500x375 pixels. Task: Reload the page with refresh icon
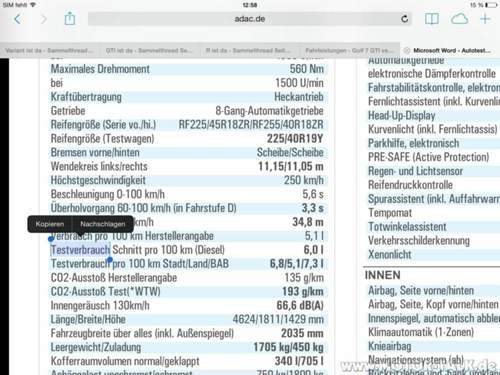(405, 19)
